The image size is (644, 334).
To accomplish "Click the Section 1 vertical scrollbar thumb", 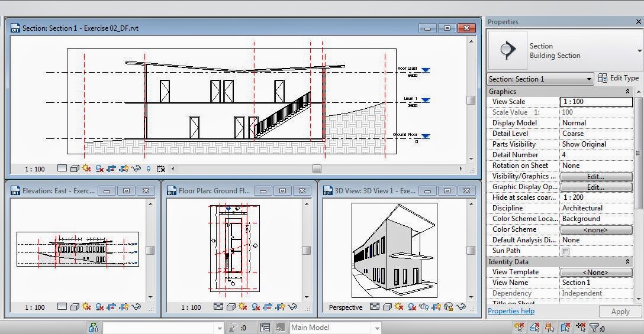I will pyautogui.click(x=471, y=100).
